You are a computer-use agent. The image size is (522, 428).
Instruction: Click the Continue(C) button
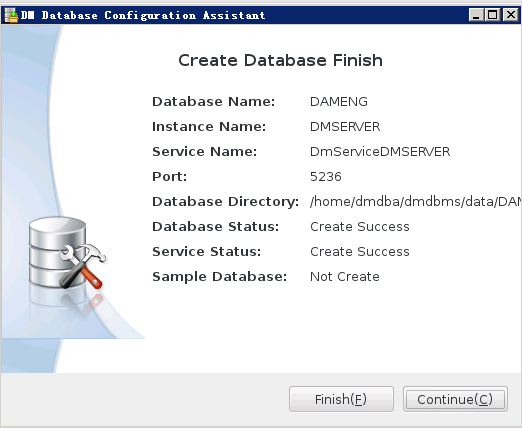tap(455, 399)
